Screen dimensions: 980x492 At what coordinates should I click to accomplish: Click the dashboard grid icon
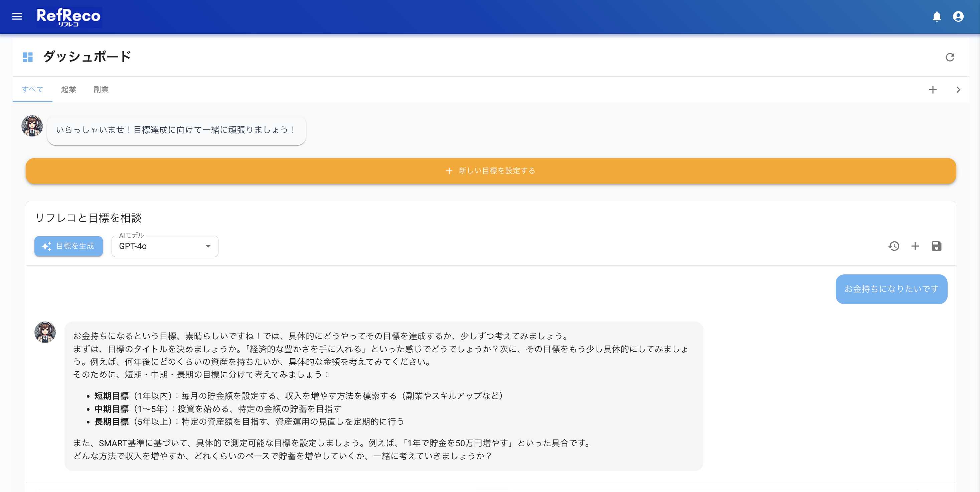(x=28, y=57)
